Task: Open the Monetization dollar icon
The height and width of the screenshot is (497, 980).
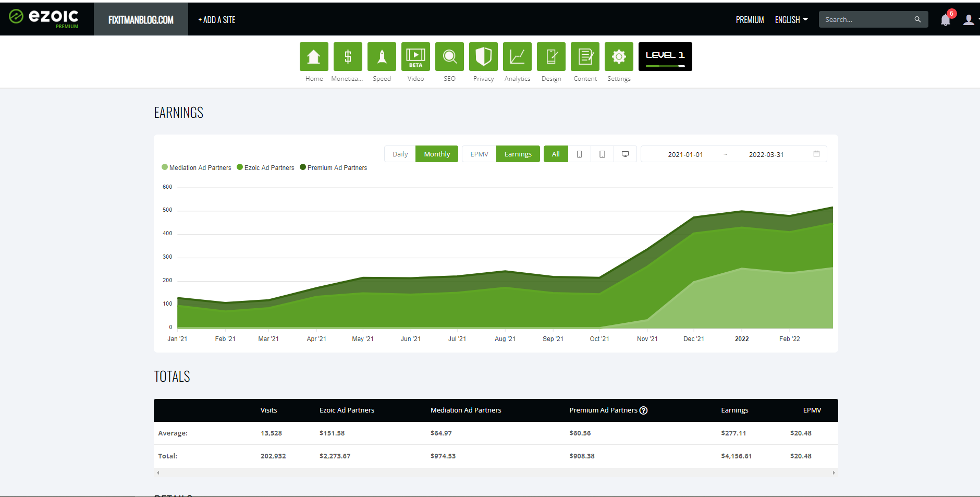Action: coord(348,56)
